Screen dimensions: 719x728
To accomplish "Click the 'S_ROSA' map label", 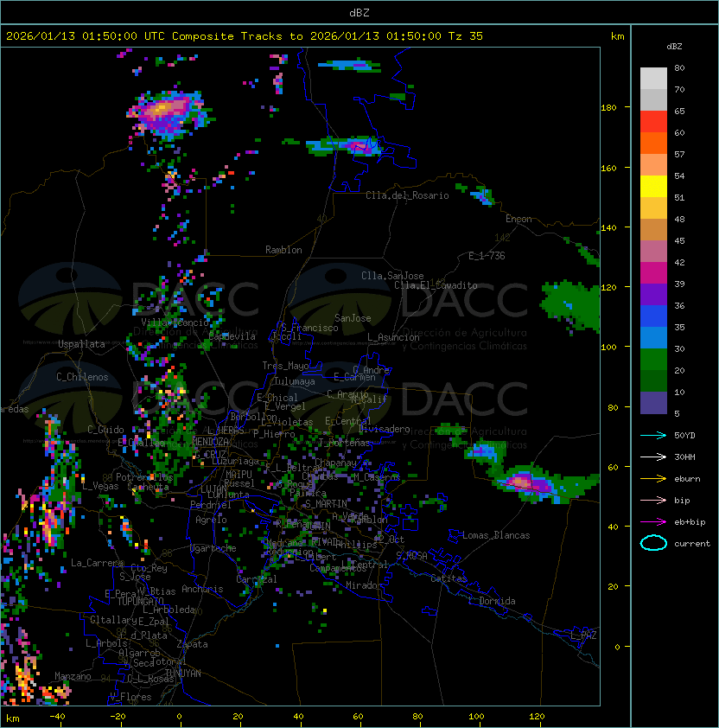I will pos(411,556).
